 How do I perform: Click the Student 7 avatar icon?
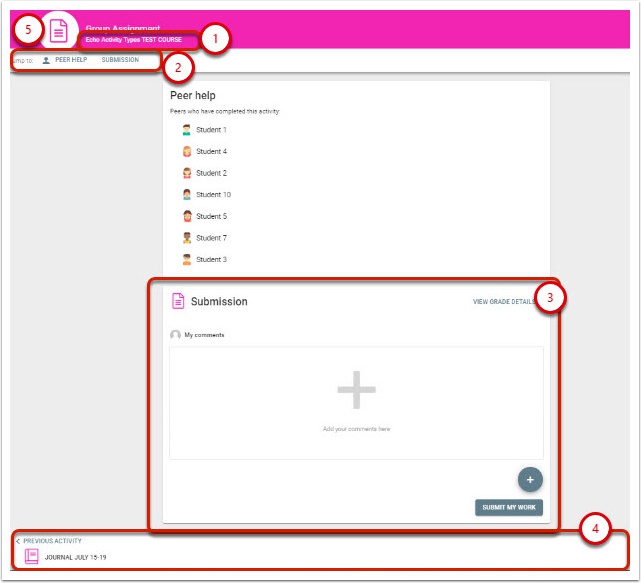click(x=186, y=238)
